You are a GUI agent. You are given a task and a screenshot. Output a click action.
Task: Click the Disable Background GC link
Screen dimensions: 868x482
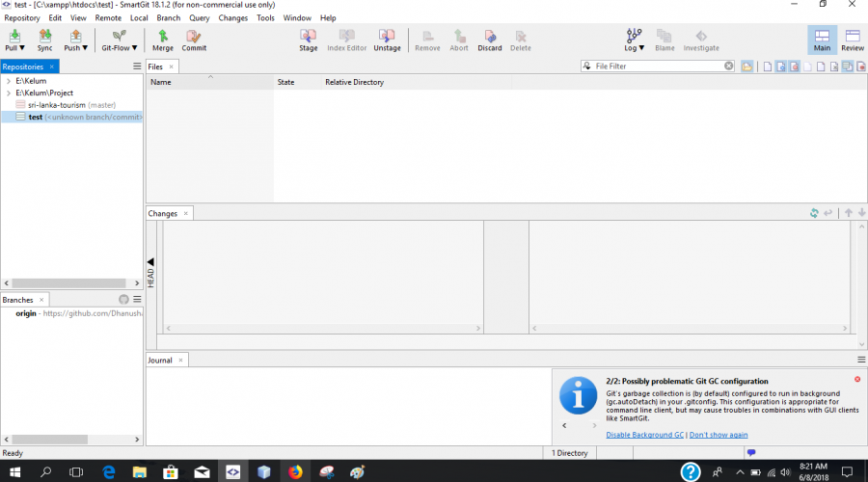coord(644,435)
